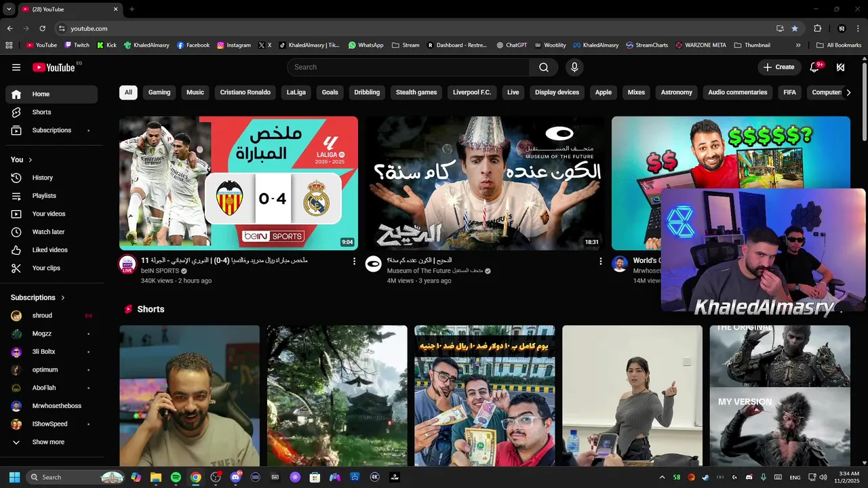Click the Create button
Viewport: 868px width, 488px height.
778,67
